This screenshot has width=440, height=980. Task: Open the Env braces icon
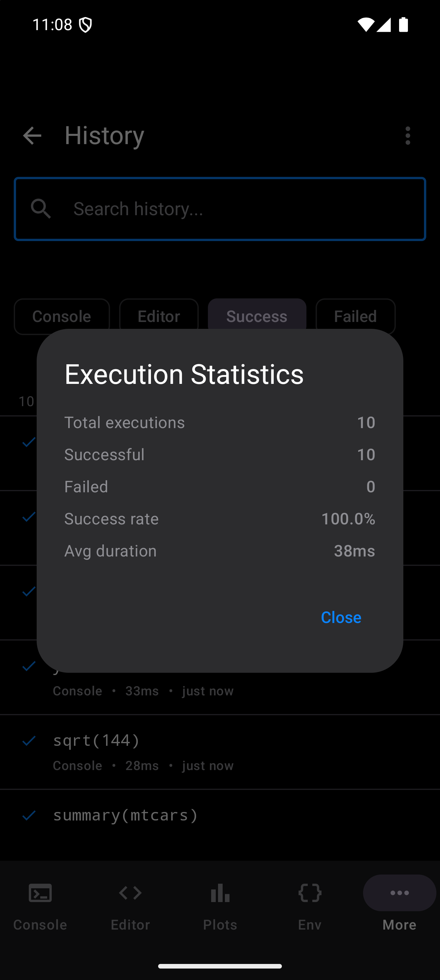point(310,893)
